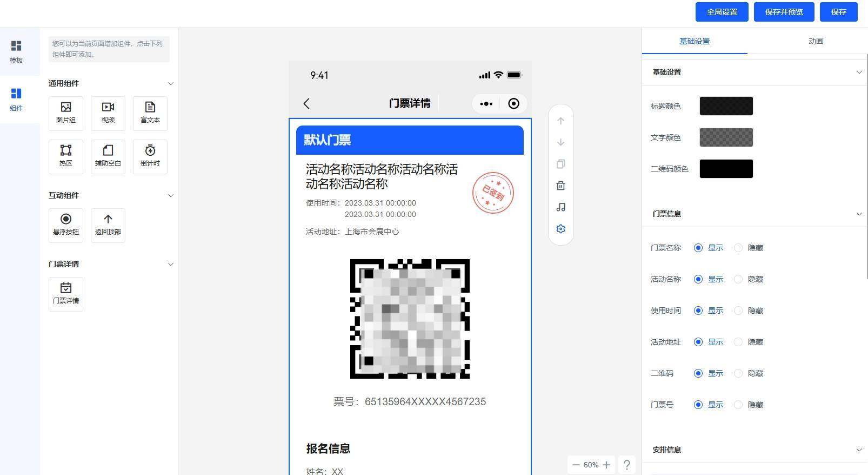
Task: Move component up with the arrow icon
Action: [x=560, y=121]
